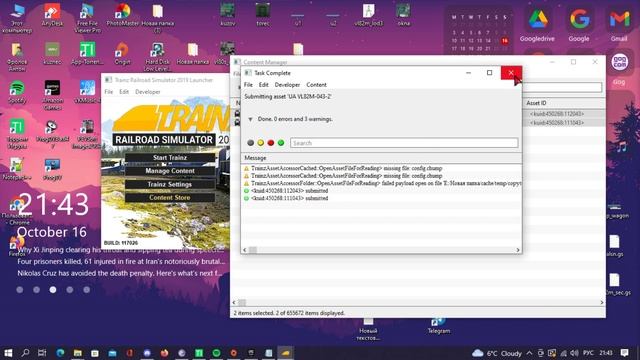The width and height of the screenshot is (640, 360).
Task: Open Content menu in Task Complete window
Action: click(x=316, y=84)
